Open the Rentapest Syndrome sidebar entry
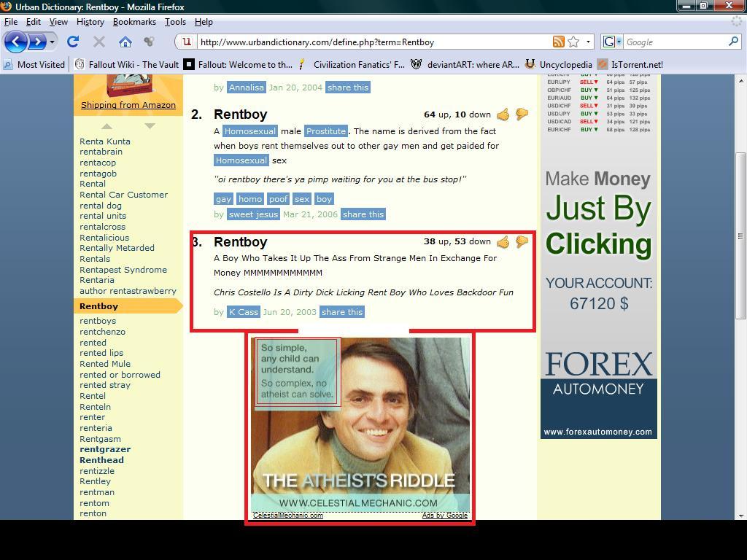Screen dimensions: 747x560 123,270
